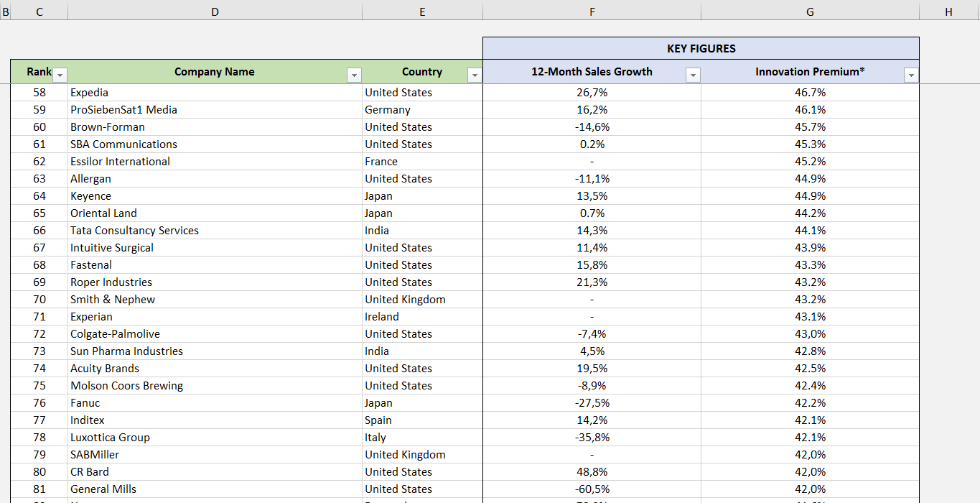Click Expedia's 26,7% sales growth

pyautogui.click(x=592, y=93)
